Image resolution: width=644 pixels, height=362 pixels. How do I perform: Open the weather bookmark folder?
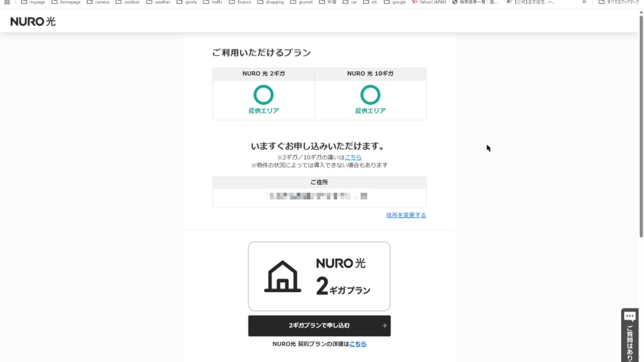[158, 2]
